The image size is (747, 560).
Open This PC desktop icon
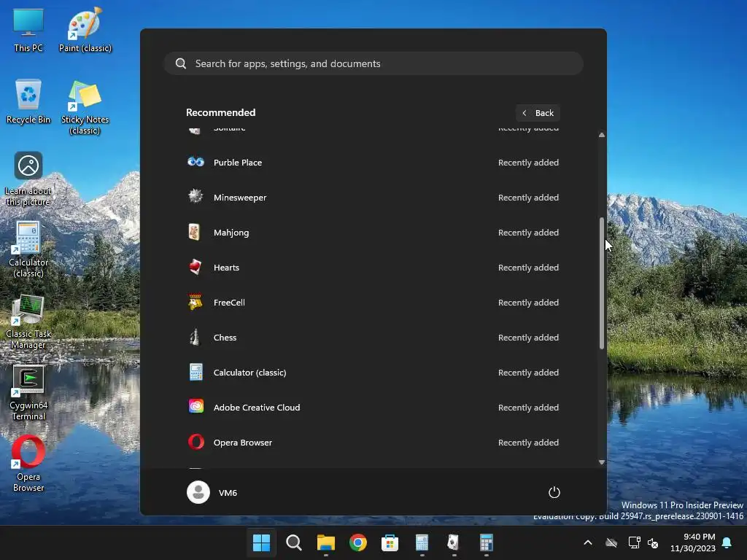pos(28,30)
